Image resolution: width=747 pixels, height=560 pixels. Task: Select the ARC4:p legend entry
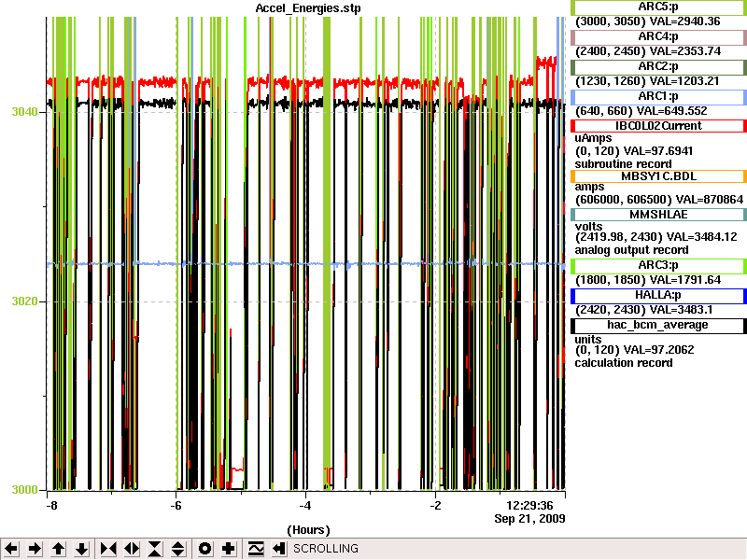(x=658, y=36)
